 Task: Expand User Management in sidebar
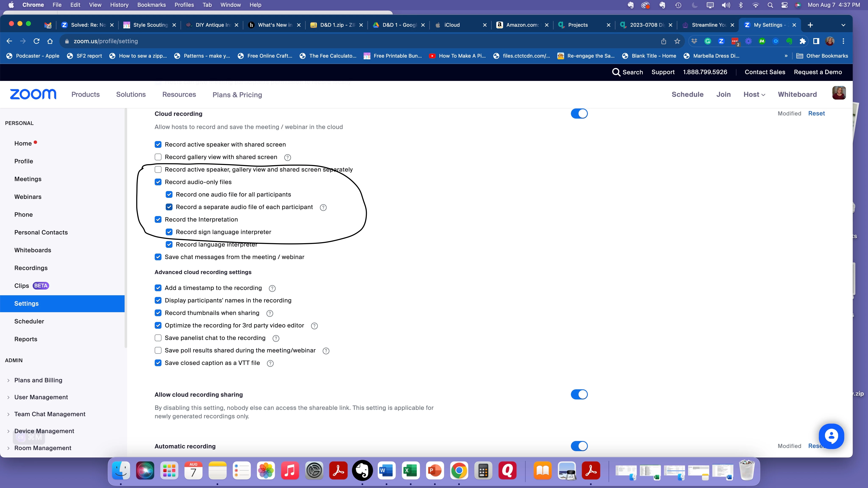tap(41, 397)
